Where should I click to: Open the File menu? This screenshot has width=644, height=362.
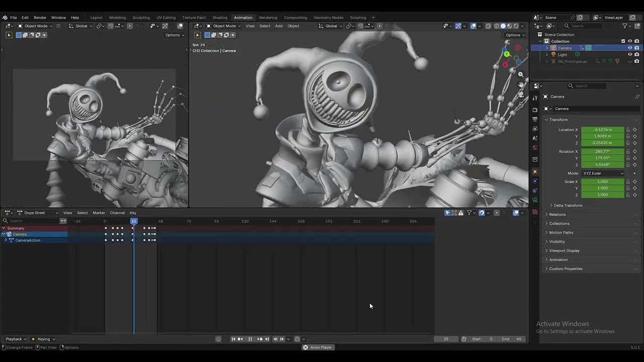[x=14, y=18]
